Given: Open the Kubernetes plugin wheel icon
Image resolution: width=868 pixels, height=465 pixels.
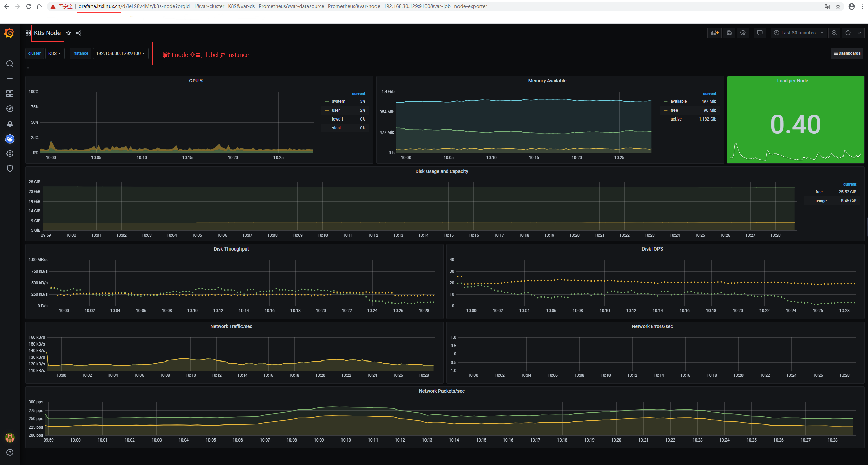Looking at the screenshot, I should click(x=10, y=139).
